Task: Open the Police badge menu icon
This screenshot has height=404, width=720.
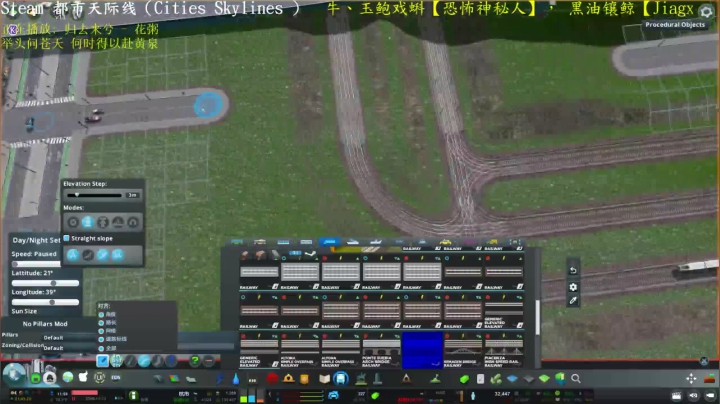Action: [x=304, y=379]
